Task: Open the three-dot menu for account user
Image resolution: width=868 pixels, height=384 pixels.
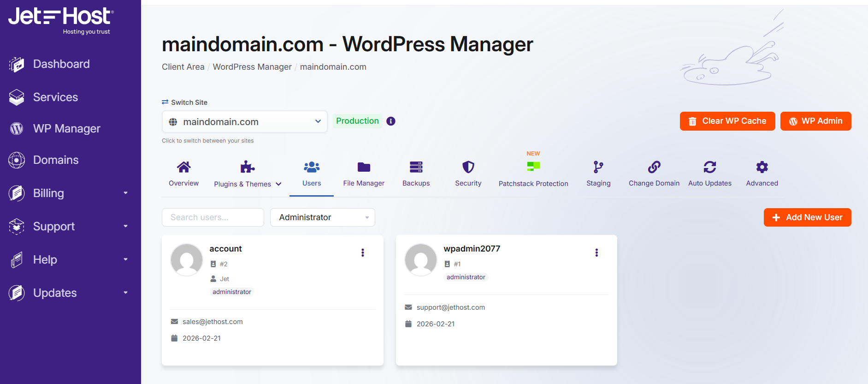Action: pos(363,252)
